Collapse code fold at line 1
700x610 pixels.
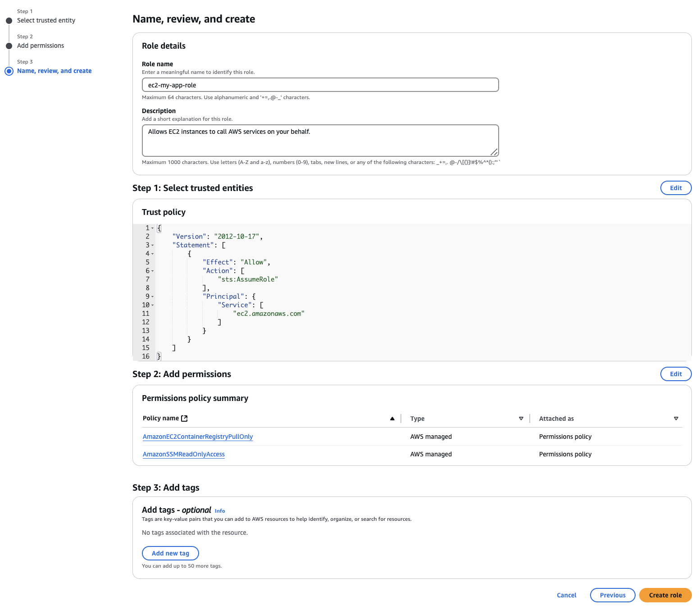[x=153, y=228]
